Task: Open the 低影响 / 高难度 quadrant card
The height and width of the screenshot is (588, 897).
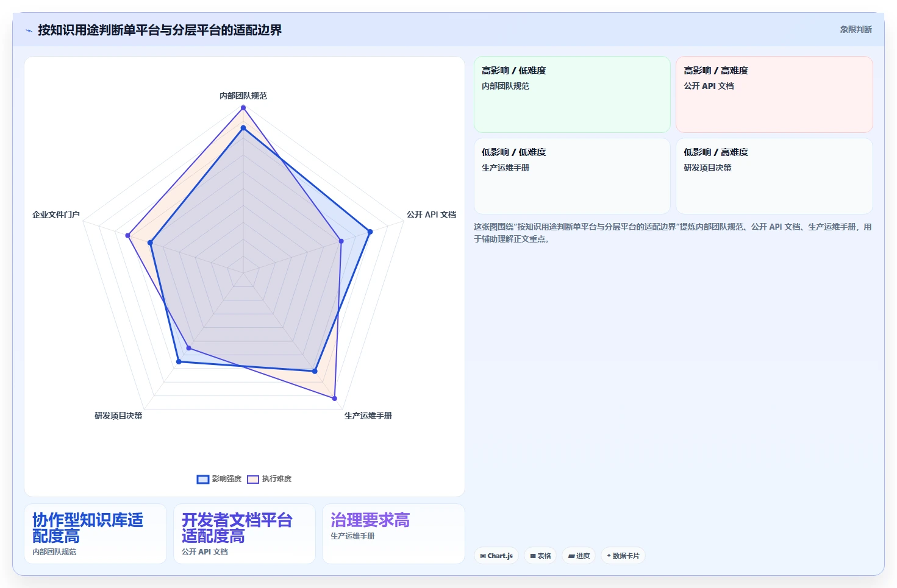Action: tap(774, 176)
